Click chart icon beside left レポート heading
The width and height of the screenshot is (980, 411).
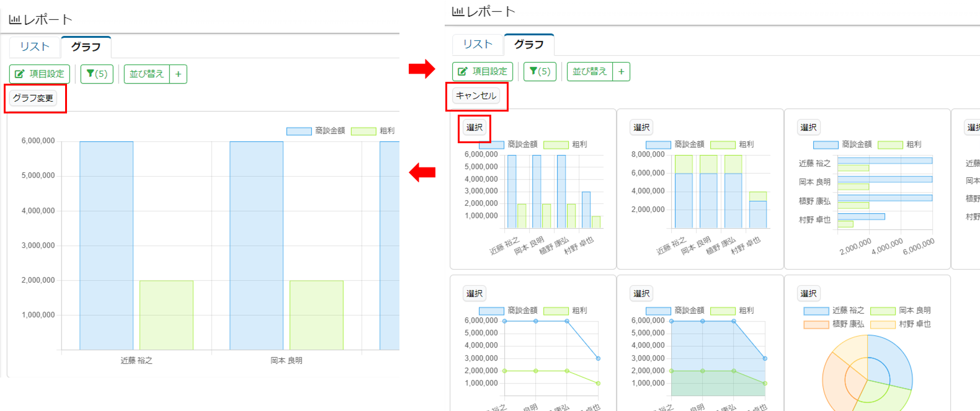point(15,20)
